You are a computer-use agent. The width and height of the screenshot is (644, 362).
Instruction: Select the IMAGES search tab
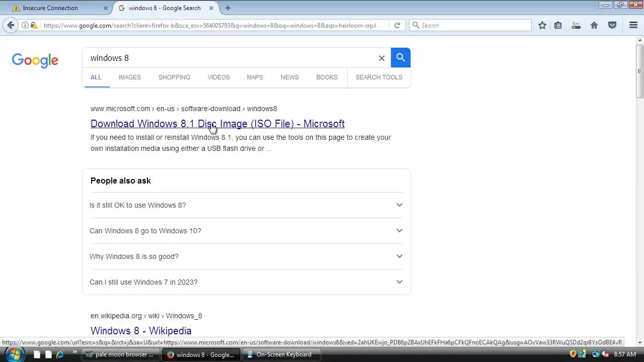coord(130,77)
